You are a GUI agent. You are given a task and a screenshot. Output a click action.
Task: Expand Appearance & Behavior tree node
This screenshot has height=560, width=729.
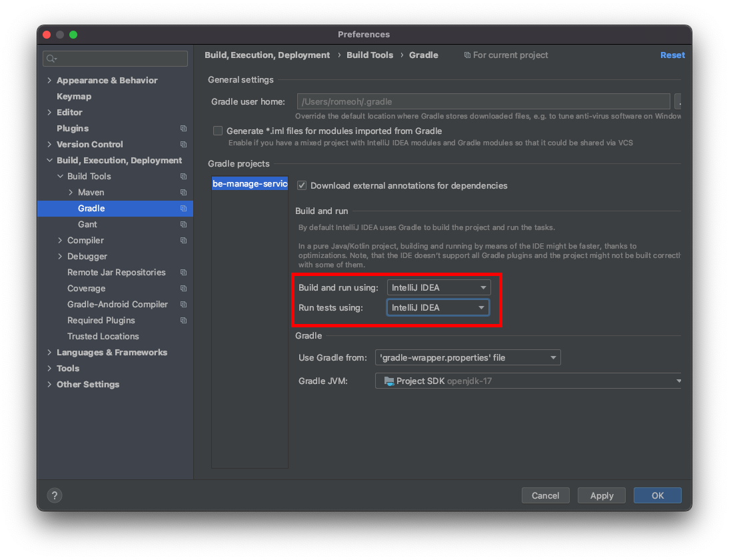coord(49,81)
